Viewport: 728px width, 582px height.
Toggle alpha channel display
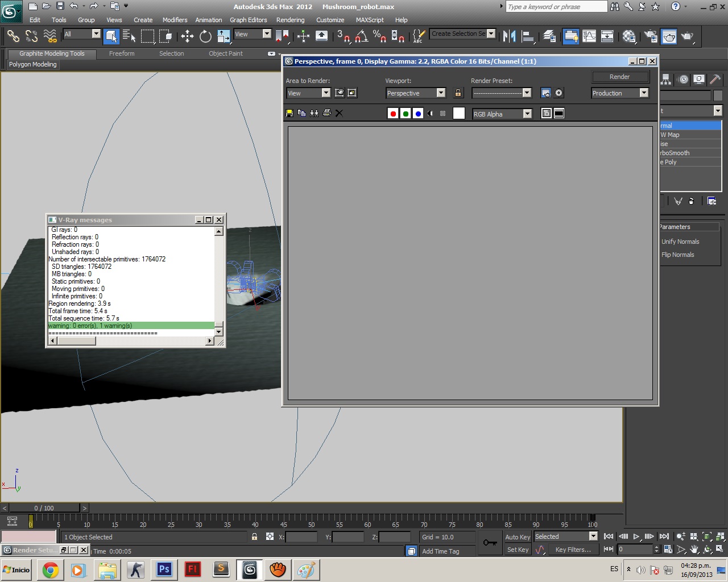[431, 114]
